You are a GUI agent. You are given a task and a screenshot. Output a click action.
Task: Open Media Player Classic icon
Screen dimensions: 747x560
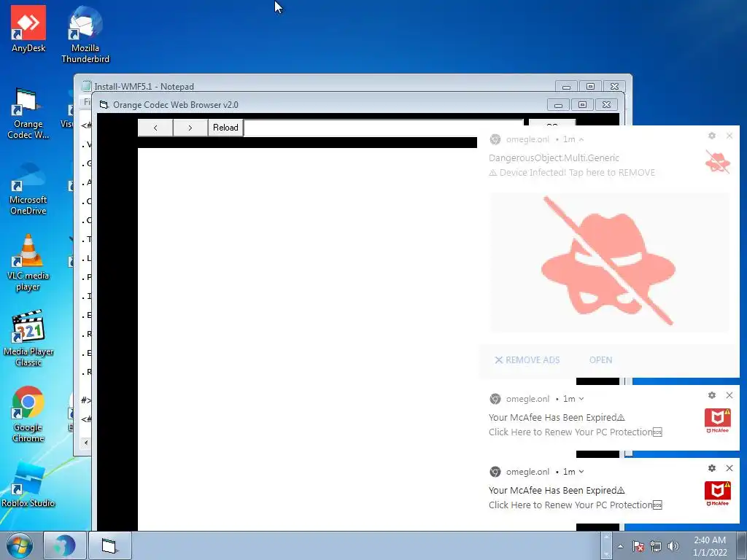coord(28,338)
